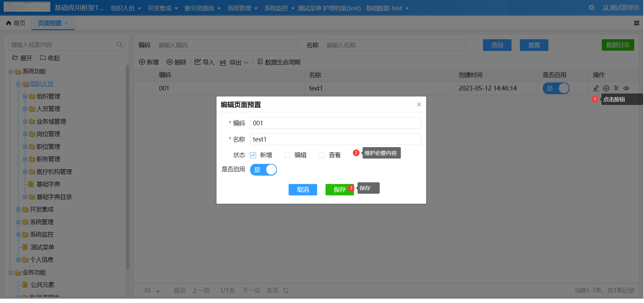Image resolution: width=644 pixels, height=303 pixels.
Task: Uncheck the 新增 status checkbox
Action: click(x=253, y=155)
